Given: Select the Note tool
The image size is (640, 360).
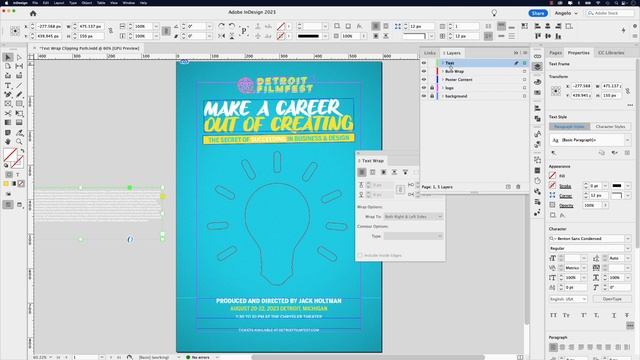Looking at the screenshot, I should point(8,133).
